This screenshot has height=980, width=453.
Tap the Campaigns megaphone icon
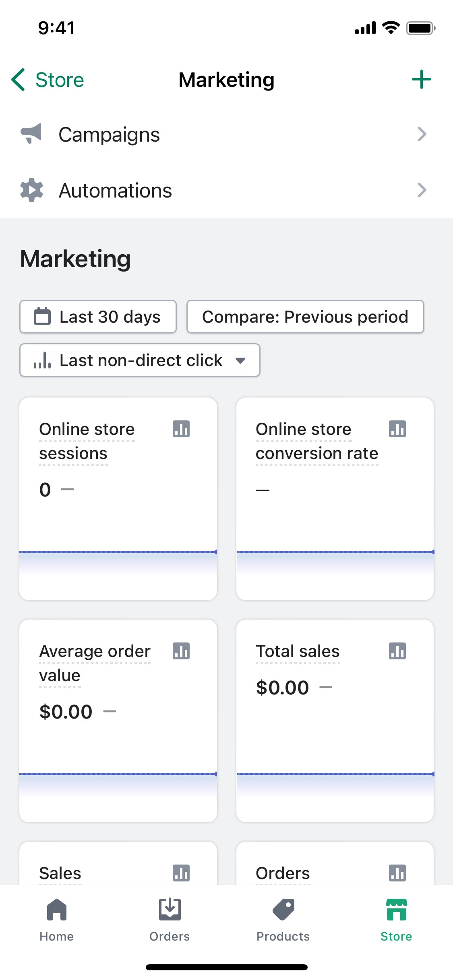[x=31, y=134]
